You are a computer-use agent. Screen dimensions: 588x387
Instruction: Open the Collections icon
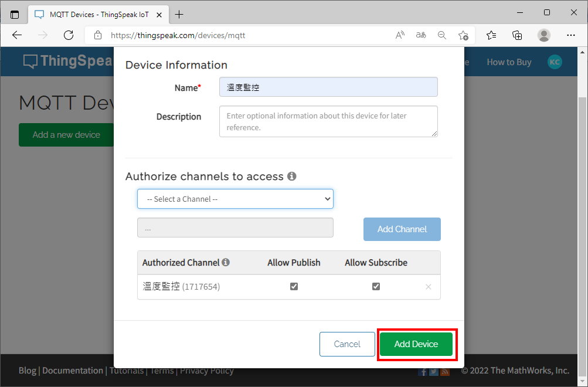click(517, 35)
